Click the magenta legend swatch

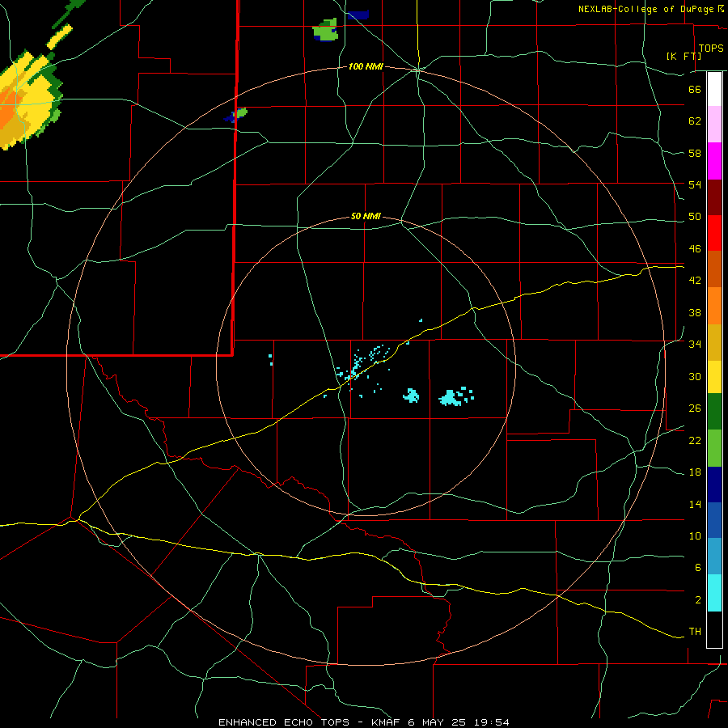point(714,161)
